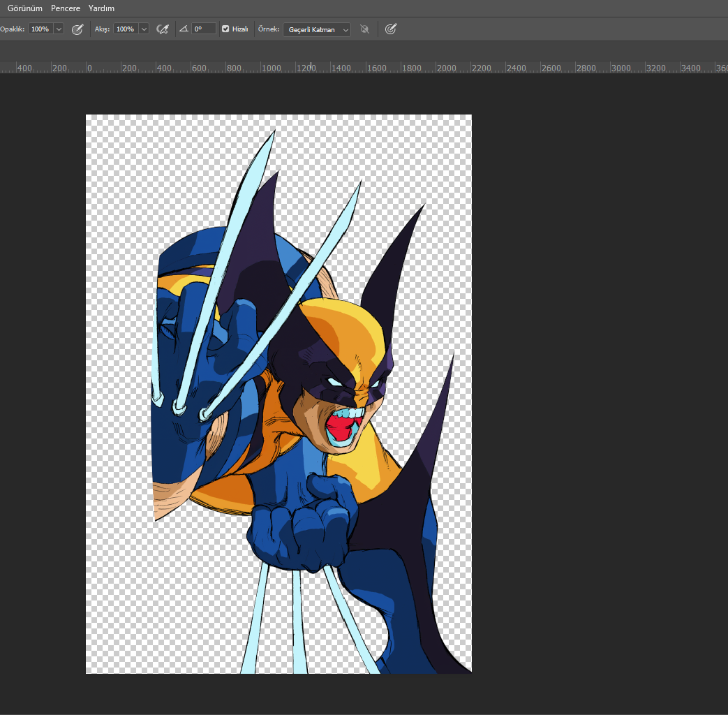This screenshot has height=715, width=728.
Task: Click the brush angle icon
Action: click(184, 29)
